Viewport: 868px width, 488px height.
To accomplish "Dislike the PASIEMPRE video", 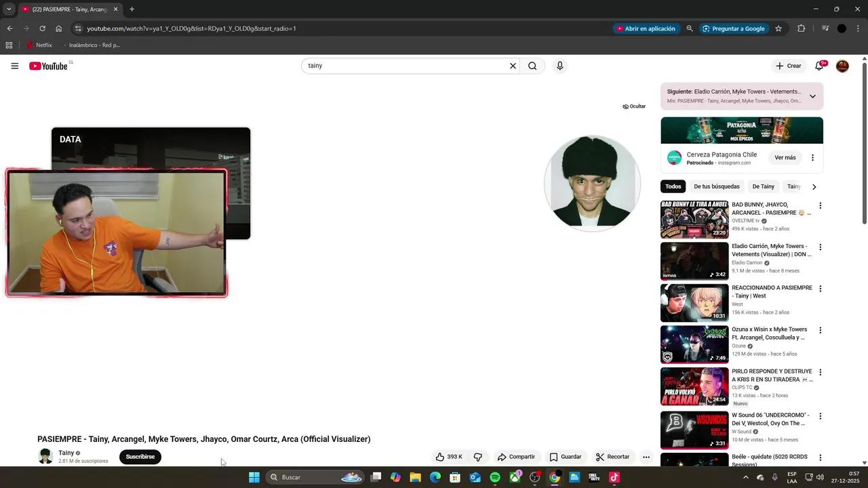I will (x=478, y=457).
